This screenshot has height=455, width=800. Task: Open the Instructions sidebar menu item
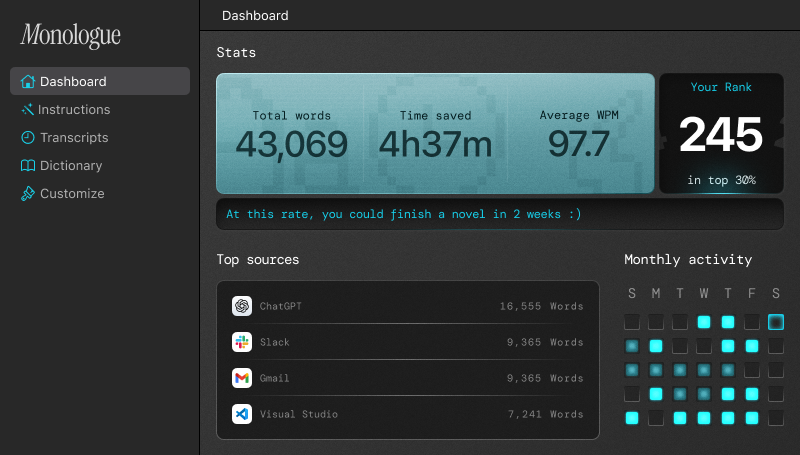click(74, 110)
